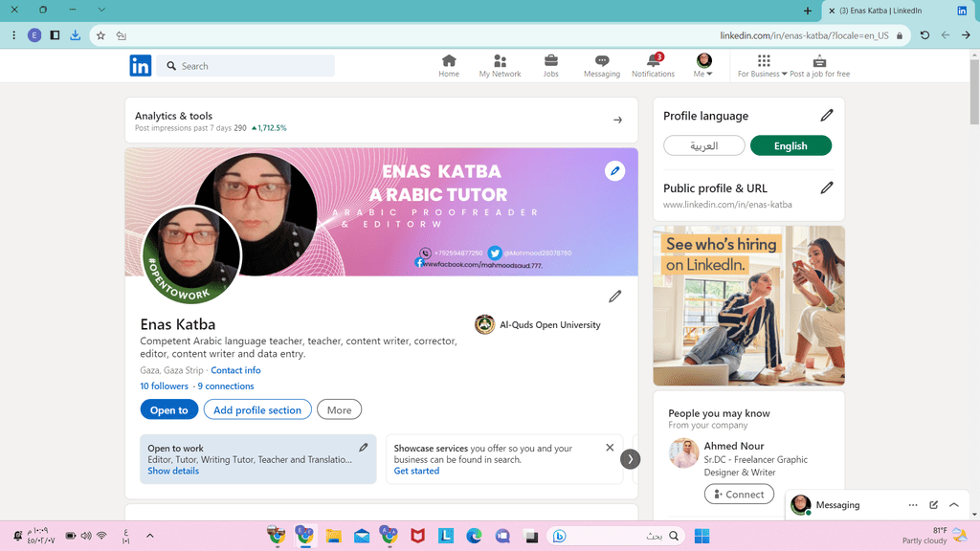
Task: Click the browser profile E avatar
Action: (x=34, y=35)
